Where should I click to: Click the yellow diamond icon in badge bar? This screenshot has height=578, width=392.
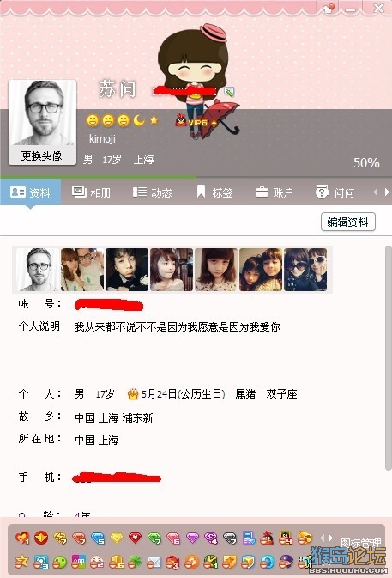coord(117,538)
